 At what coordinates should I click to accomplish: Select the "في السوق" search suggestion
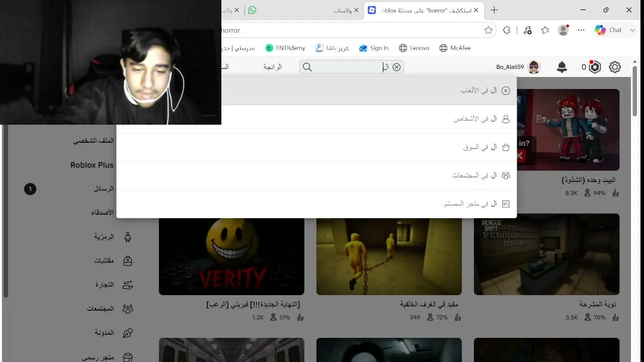[316, 147]
